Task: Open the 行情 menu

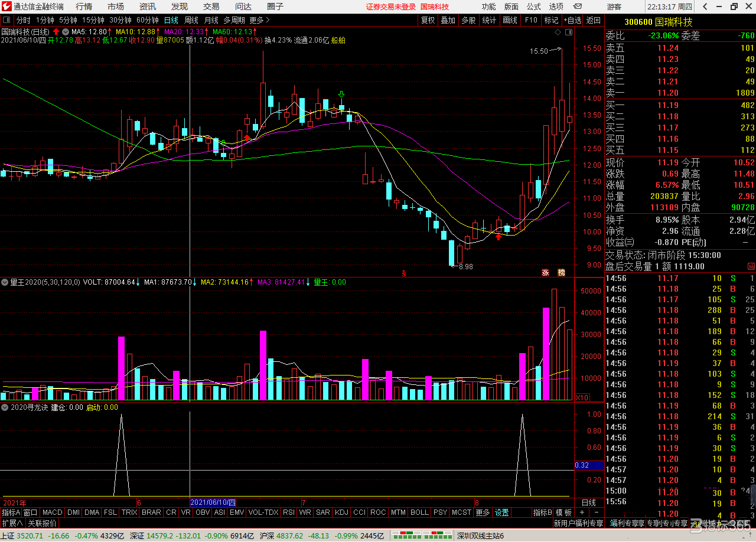Action: [x=84, y=6]
